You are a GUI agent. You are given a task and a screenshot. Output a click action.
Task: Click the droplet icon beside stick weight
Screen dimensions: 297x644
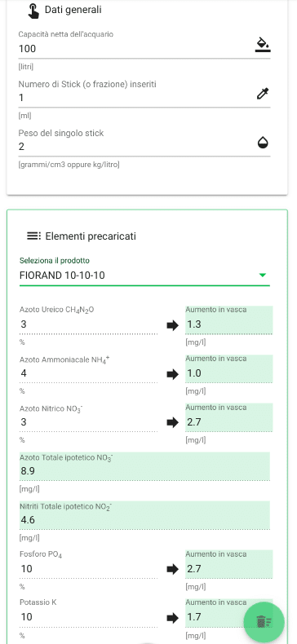pyautogui.click(x=263, y=143)
